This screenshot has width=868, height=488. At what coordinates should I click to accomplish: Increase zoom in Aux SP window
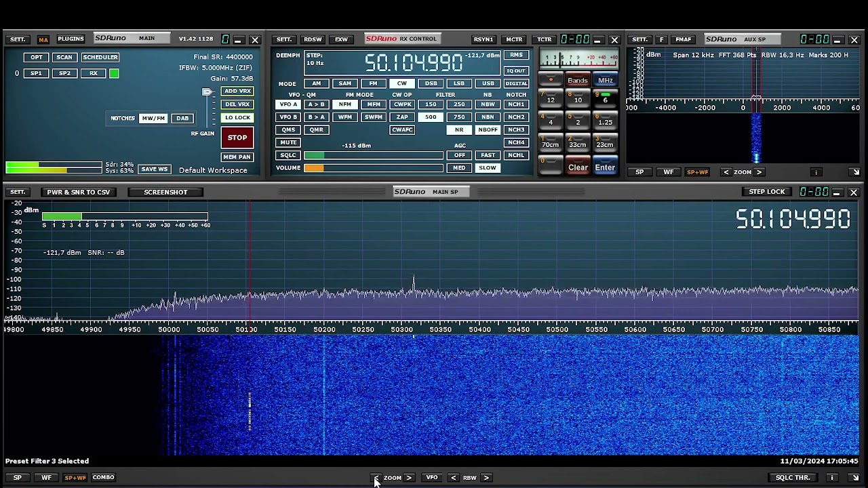click(x=759, y=172)
